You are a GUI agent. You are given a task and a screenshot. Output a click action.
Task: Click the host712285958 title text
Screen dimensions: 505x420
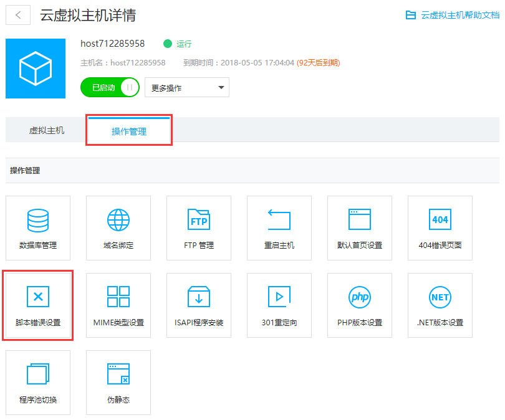[x=112, y=44]
